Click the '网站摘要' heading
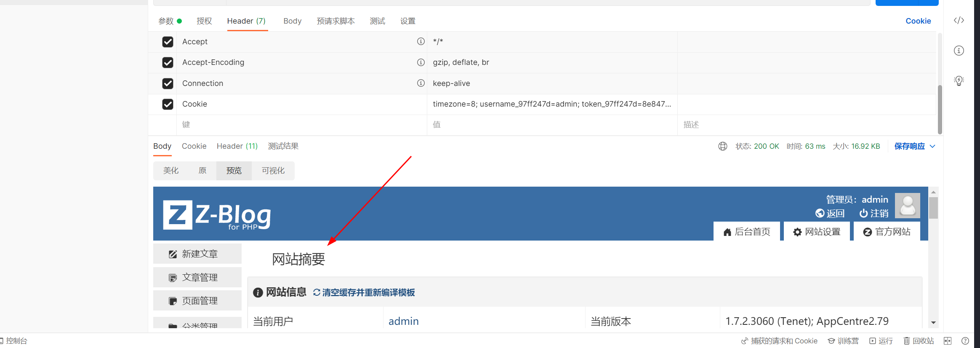Screen dimensions: 980x348 coord(298,259)
